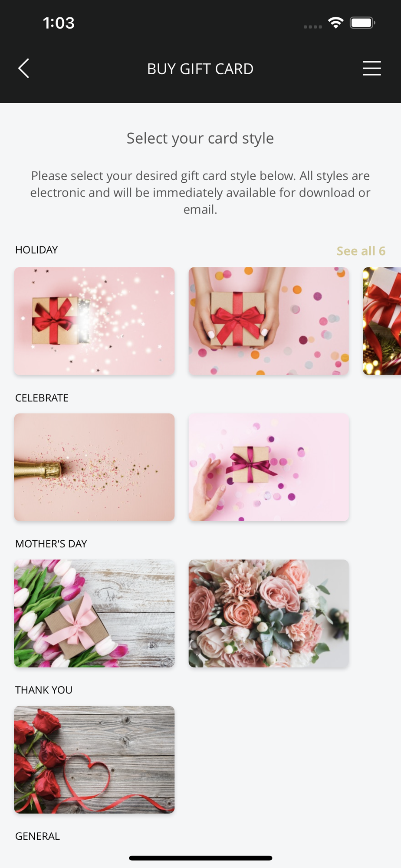Pick the red roses heart ribbon card

point(95,760)
